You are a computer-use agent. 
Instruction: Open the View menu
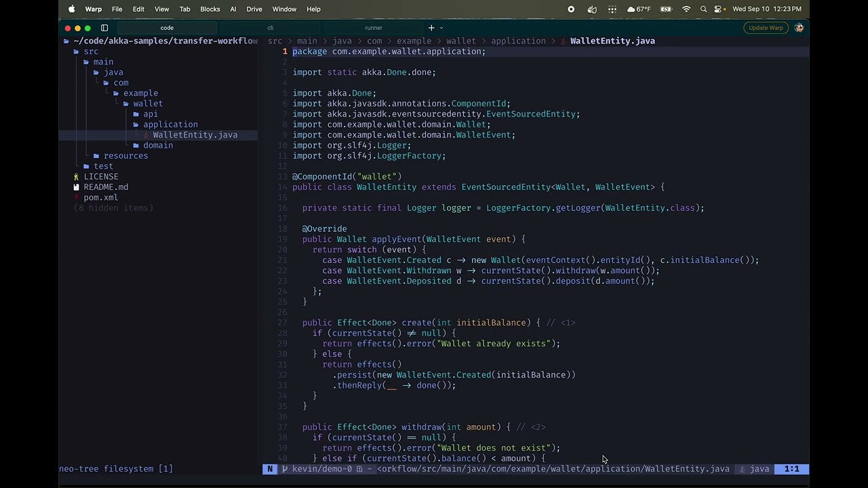(161, 9)
